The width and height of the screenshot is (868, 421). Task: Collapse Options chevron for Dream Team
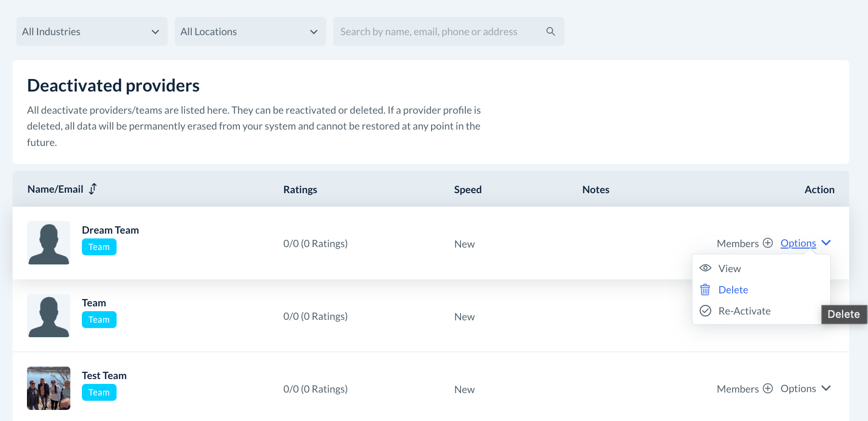tap(826, 243)
